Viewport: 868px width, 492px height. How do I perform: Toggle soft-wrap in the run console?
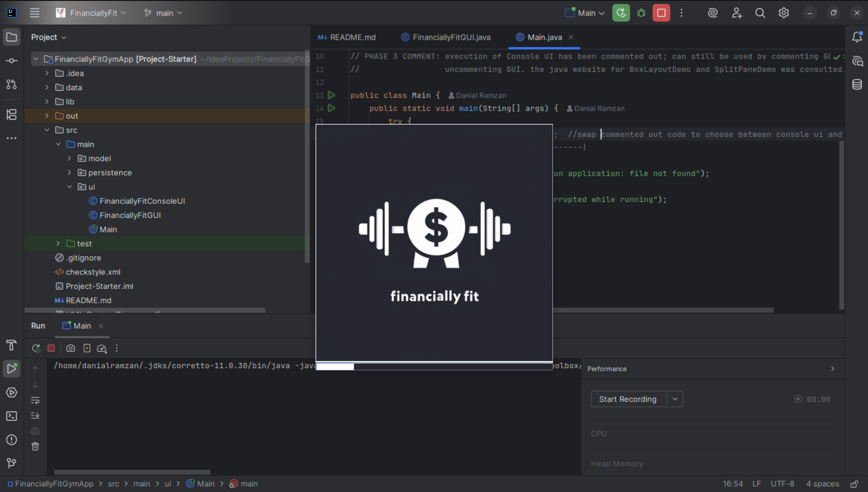(35, 401)
